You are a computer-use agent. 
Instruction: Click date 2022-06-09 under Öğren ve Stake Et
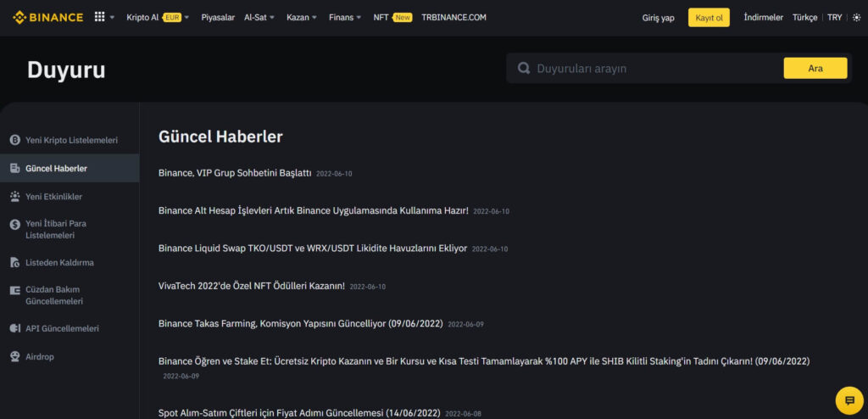(x=181, y=377)
